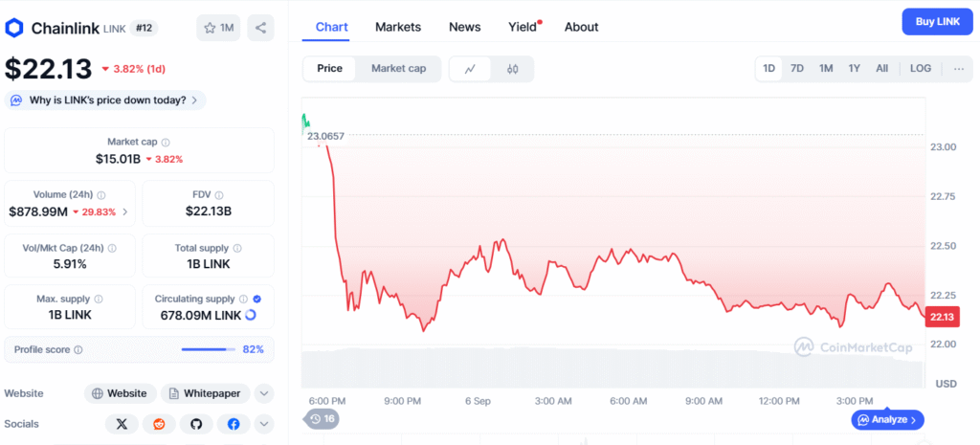Show Vol/Mkt Cap info icon
The width and height of the screenshot is (980, 445).
113,248
